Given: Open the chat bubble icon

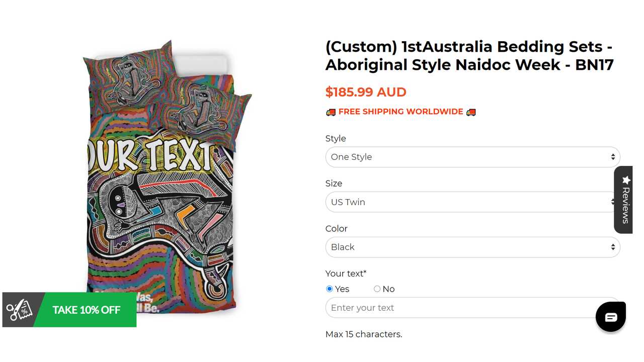Looking at the screenshot, I should pos(611,317).
